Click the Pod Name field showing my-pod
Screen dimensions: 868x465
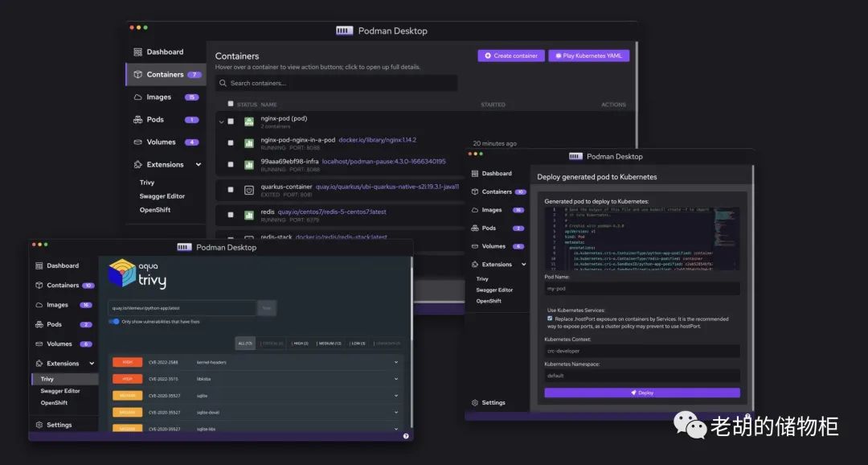pyautogui.click(x=642, y=289)
